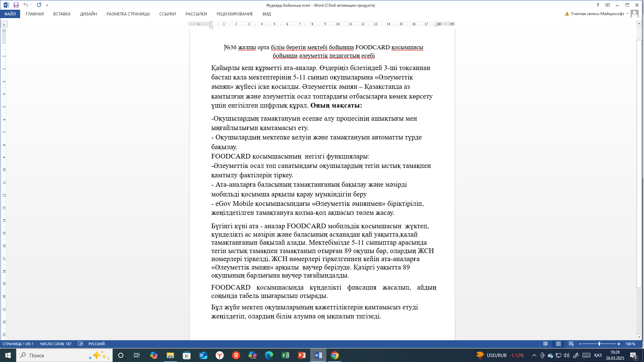Open the РАССЫЛКИ tab
The image size is (644, 362).
(x=196, y=14)
